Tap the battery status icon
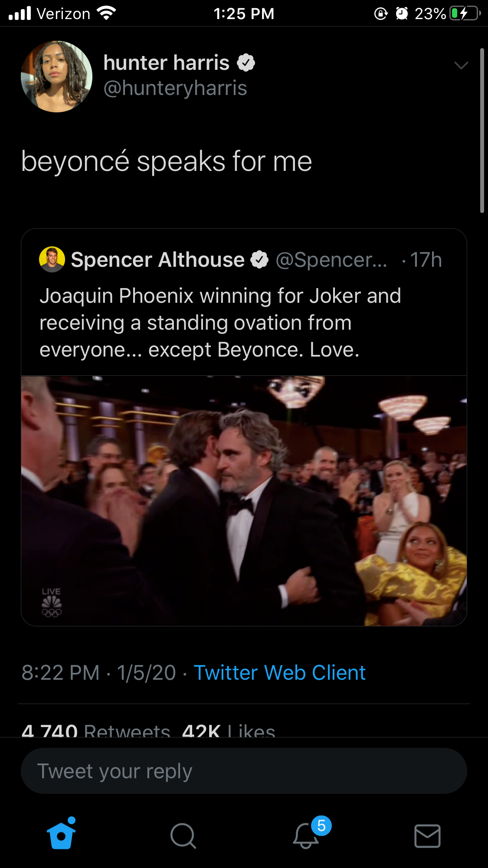The width and height of the screenshot is (488, 868). pyautogui.click(x=465, y=14)
